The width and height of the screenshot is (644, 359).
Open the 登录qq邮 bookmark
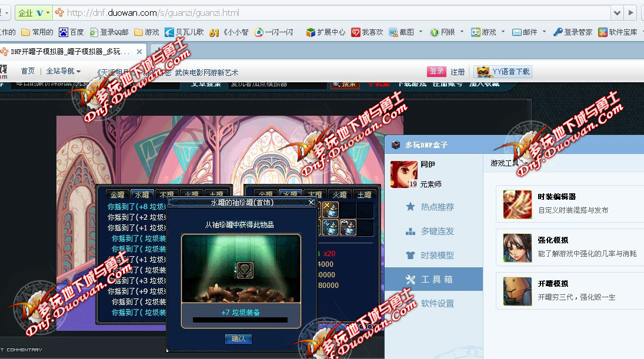[x=109, y=32]
